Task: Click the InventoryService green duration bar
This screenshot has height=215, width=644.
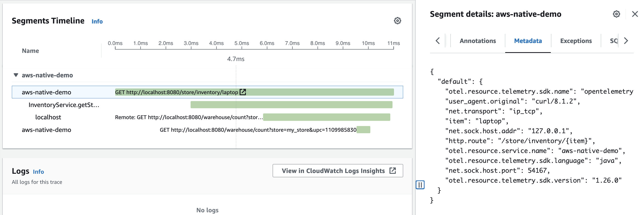Action: point(291,105)
